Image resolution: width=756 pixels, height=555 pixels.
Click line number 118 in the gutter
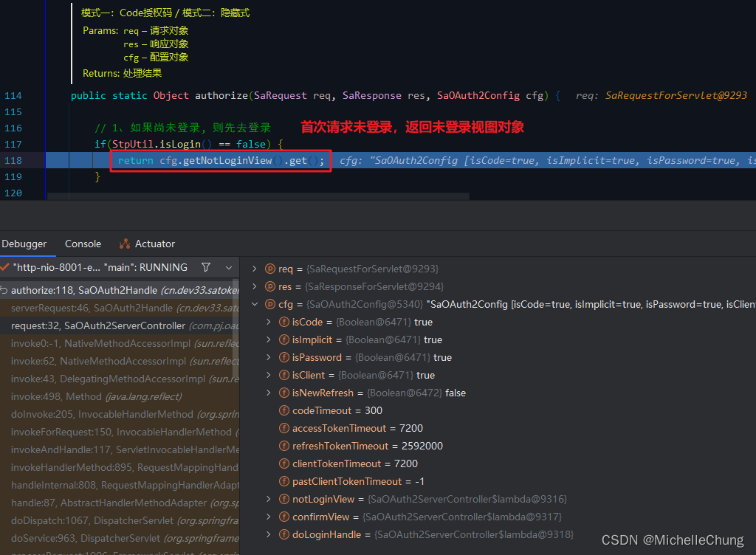13,160
